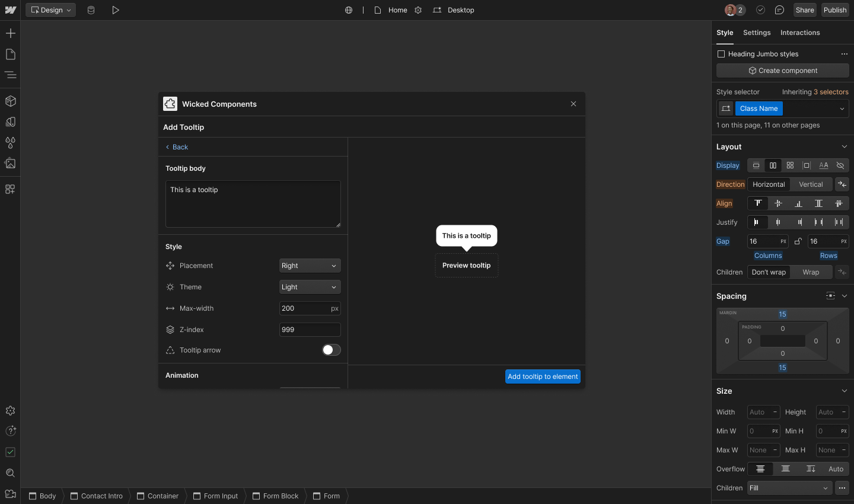Toggle the Tooltip arrow switch

click(332, 350)
